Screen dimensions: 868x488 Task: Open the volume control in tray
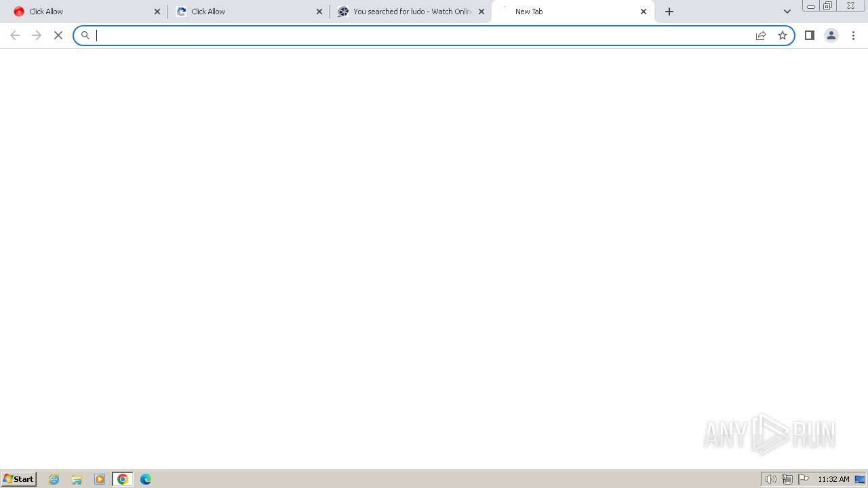click(771, 479)
